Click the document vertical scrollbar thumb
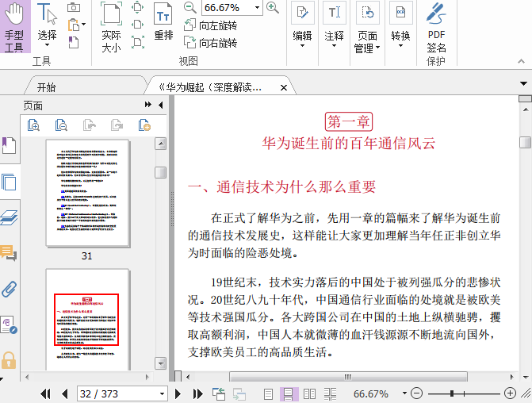The width and height of the screenshot is (532, 403). [x=525, y=142]
